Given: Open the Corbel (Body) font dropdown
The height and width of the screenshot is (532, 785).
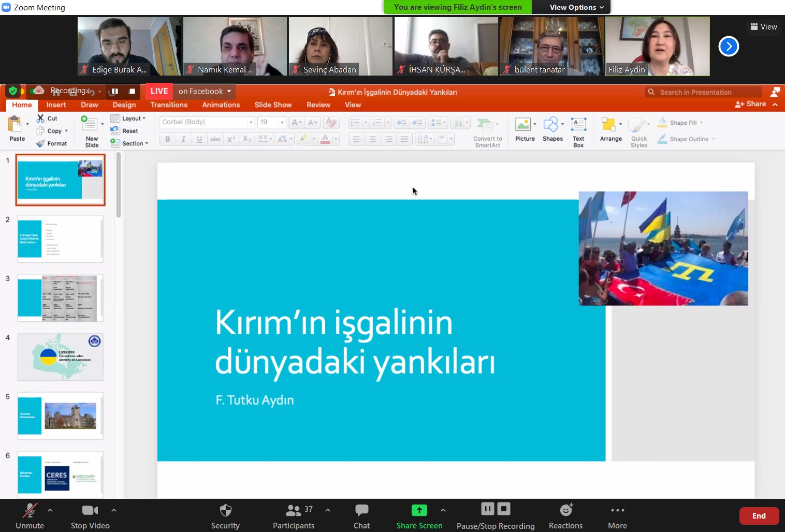Looking at the screenshot, I should 251,122.
